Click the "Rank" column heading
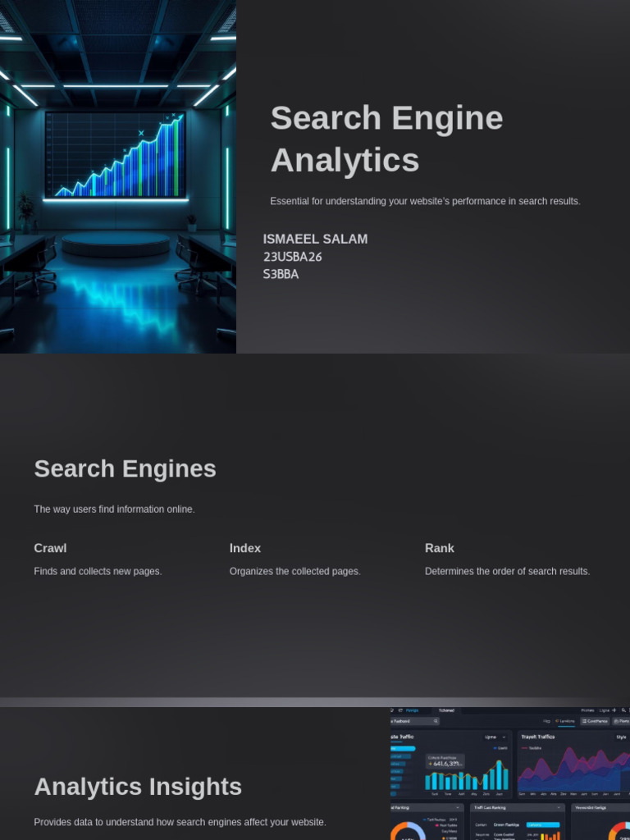 (440, 548)
